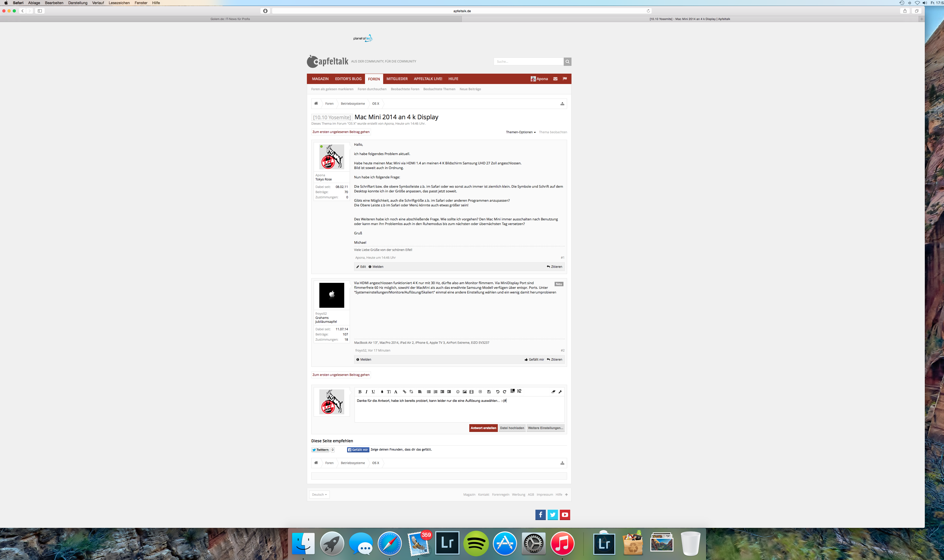Click Datei hochladen button

tap(512, 428)
